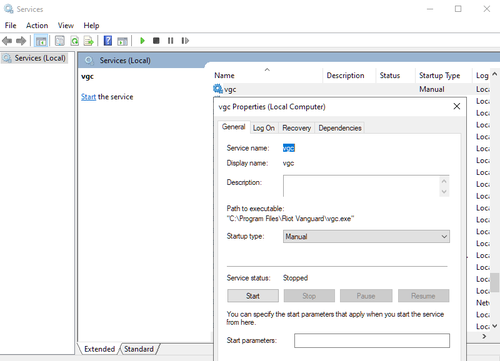Start the service via green play icon

click(142, 41)
